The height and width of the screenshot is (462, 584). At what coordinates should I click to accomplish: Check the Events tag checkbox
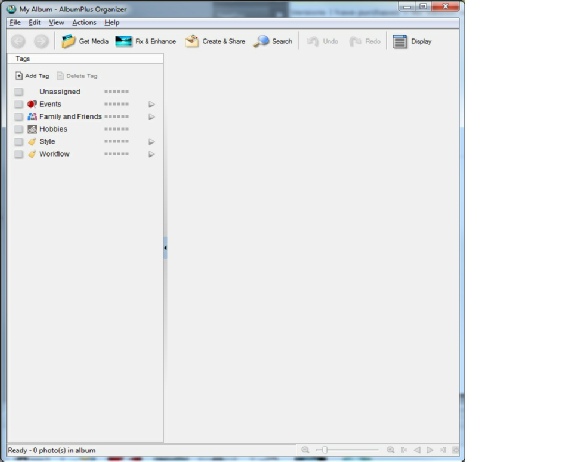point(19,104)
